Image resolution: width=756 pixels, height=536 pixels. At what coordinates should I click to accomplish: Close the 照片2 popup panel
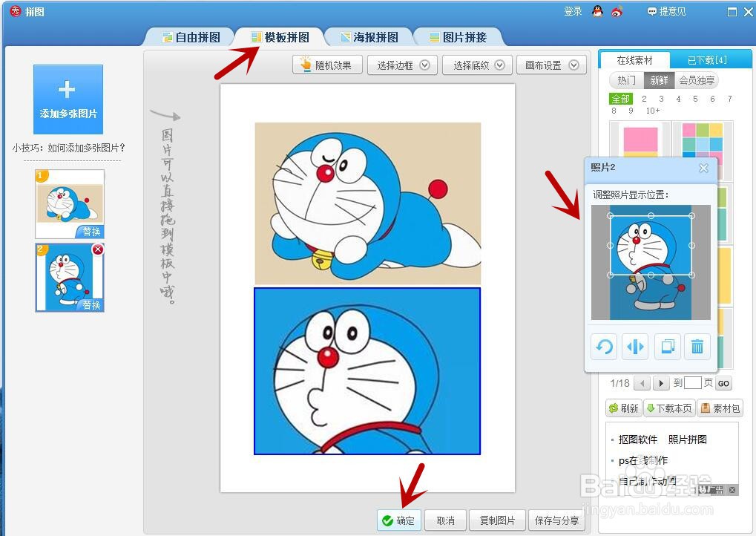point(703,168)
